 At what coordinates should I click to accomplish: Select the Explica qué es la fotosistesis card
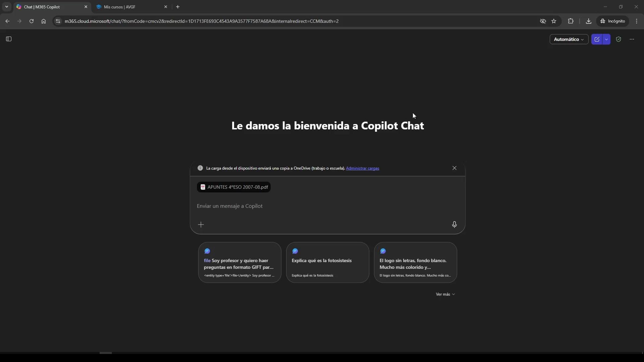[x=327, y=262]
